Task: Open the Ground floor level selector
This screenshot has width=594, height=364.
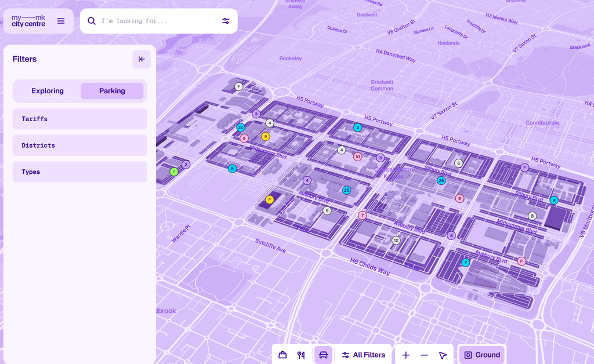Action: tap(481, 355)
